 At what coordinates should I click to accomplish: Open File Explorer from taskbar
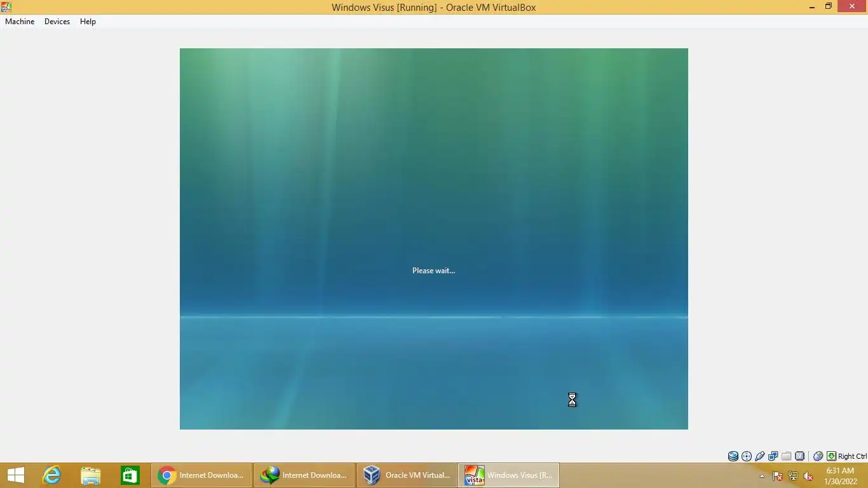tap(91, 475)
